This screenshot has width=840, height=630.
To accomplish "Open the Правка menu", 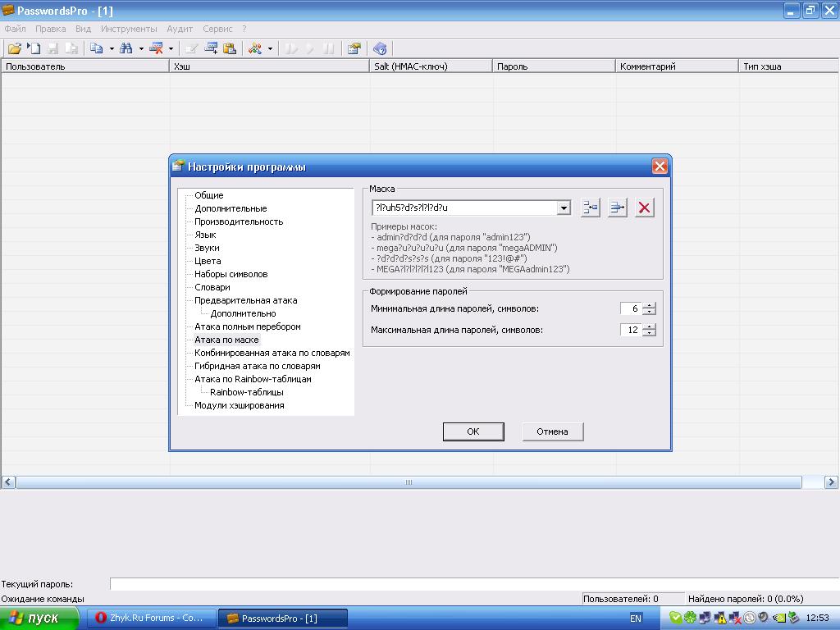I will [50, 29].
